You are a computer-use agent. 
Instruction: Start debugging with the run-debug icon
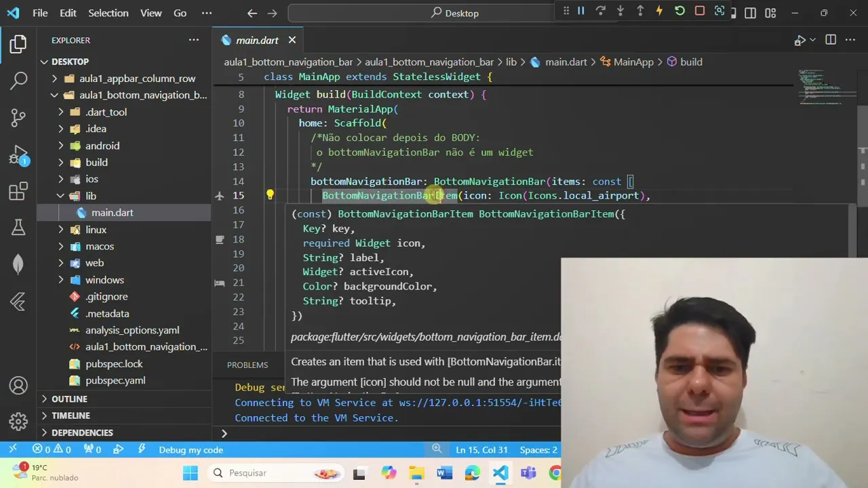coord(800,40)
